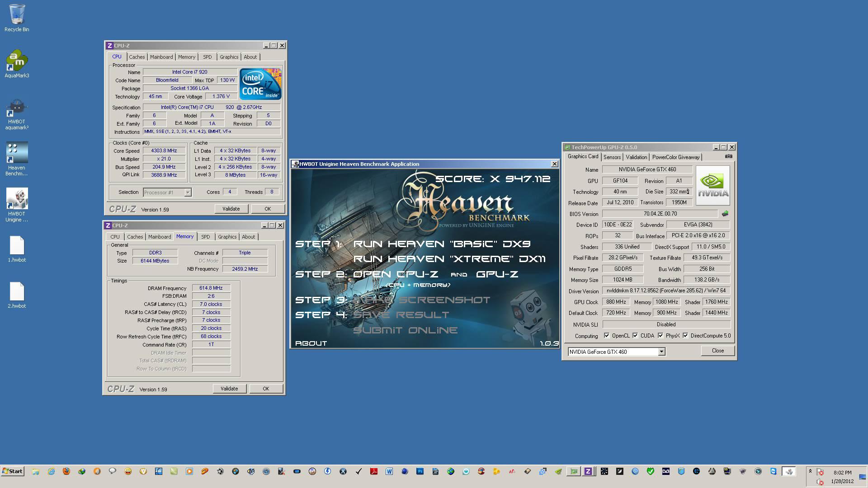
Task: Open the Recycle Bin desktop icon
Action: (x=17, y=18)
